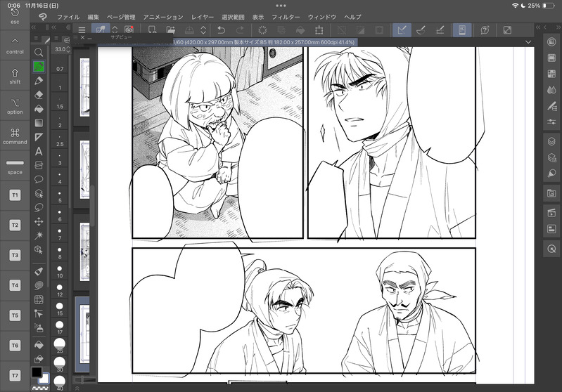Open the Animation cels film icon on right
562x392 pixels.
tap(551, 58)
